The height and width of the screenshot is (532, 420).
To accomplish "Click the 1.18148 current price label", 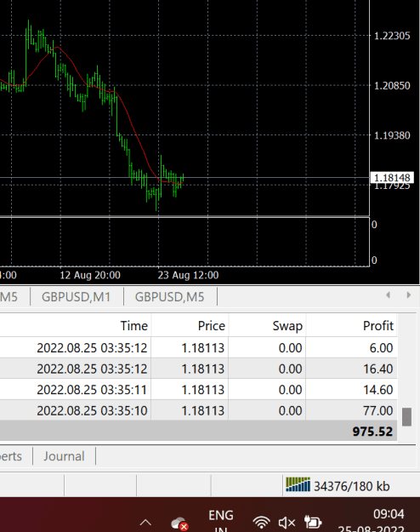I will click(392, 177).
